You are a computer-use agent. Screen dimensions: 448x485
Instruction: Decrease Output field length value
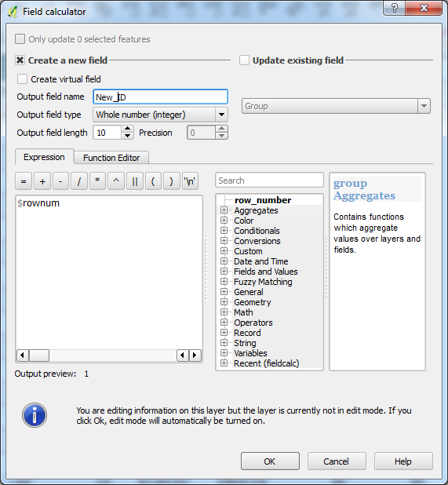(127, 136)
